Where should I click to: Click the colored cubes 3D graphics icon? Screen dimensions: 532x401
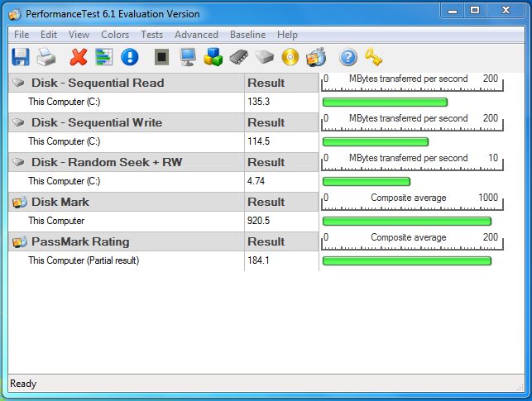(213, 56)
